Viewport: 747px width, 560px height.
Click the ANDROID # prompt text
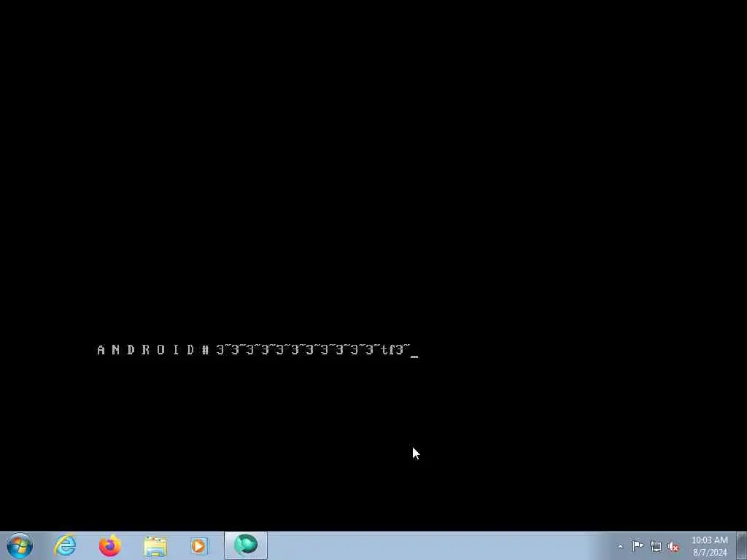(x=153, y=350)
